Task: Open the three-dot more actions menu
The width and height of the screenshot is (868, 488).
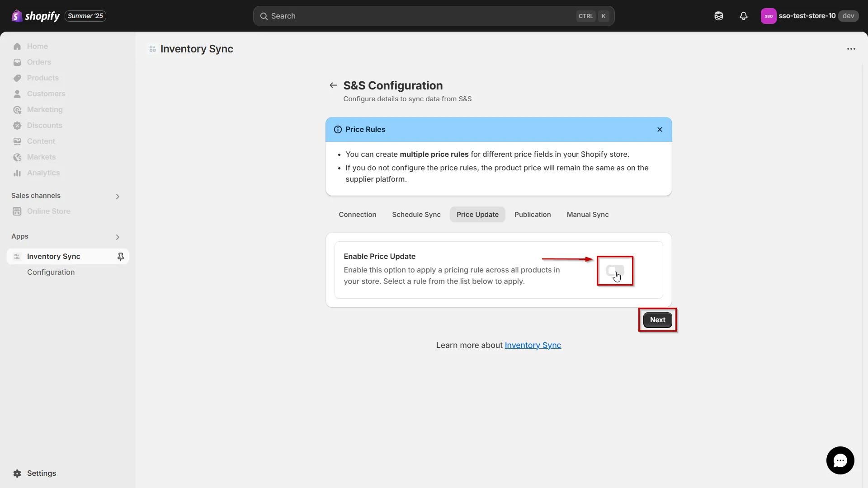Action: click(851, 49)
